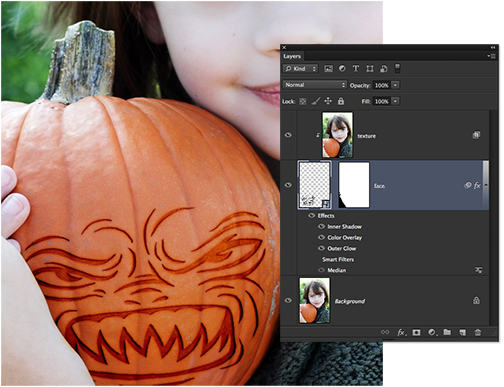Click the Link layers icon
Viewport: 504px width, 387px height.
point(385,332)
